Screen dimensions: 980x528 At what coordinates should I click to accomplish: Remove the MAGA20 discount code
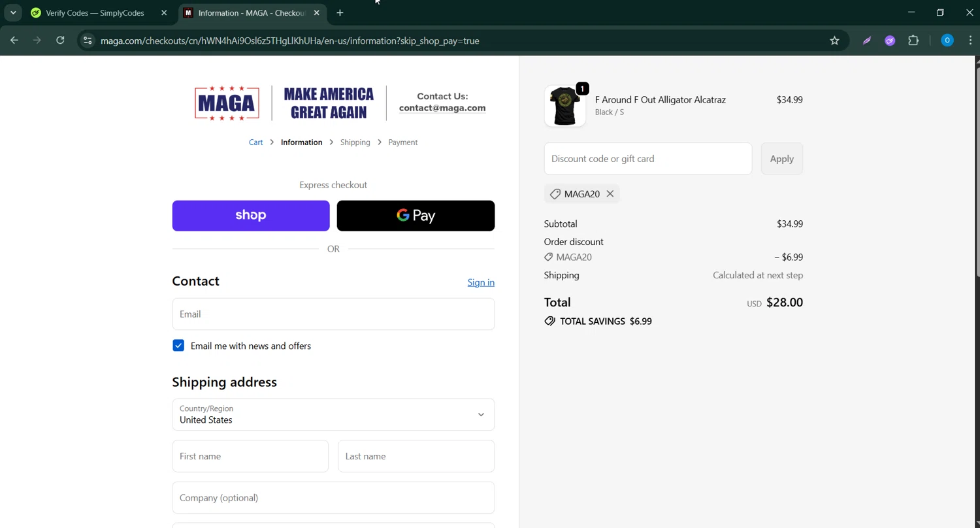coord(610,194)
